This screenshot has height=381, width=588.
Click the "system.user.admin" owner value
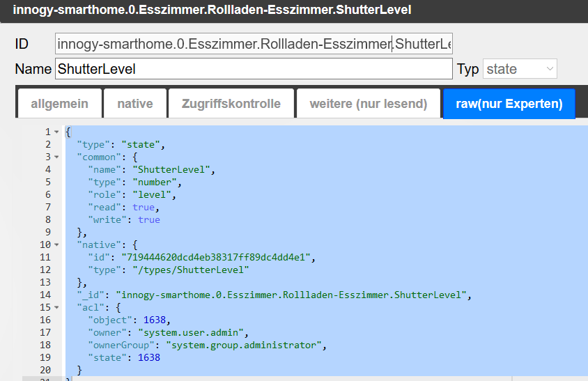pyautogui.click(x=190, y=333)
